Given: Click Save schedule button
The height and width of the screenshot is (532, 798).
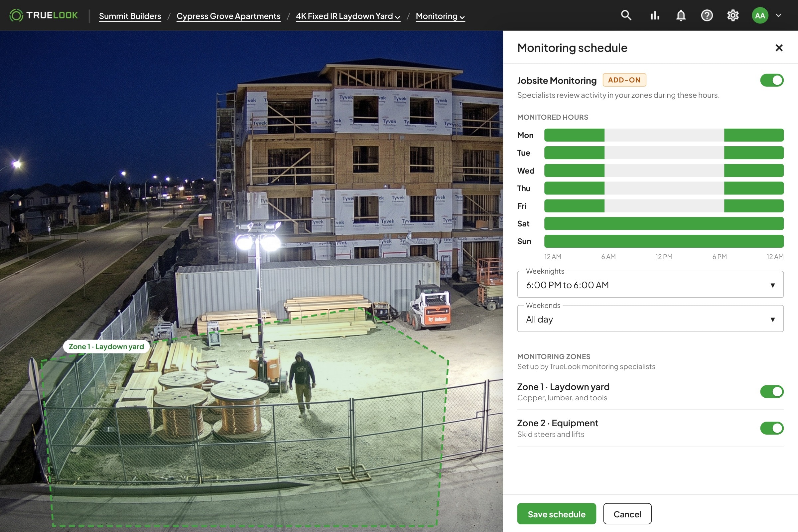Looking at the screenshot, I should (x=556, y=514).
